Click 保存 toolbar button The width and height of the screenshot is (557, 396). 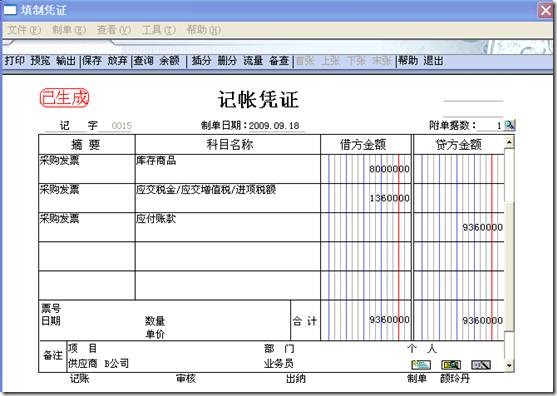coord(92,61)
